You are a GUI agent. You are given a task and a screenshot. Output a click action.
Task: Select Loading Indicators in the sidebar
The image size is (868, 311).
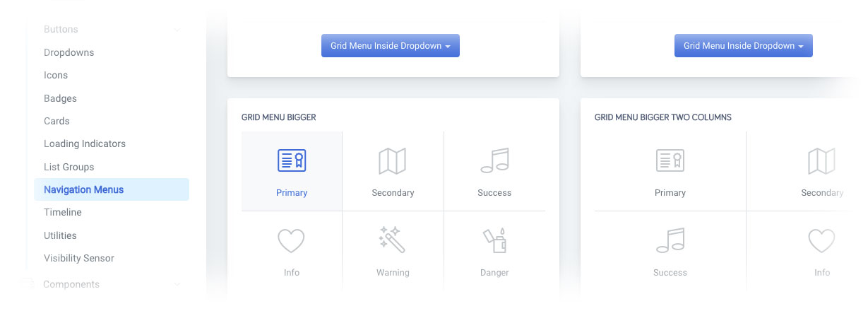point(85,143)
